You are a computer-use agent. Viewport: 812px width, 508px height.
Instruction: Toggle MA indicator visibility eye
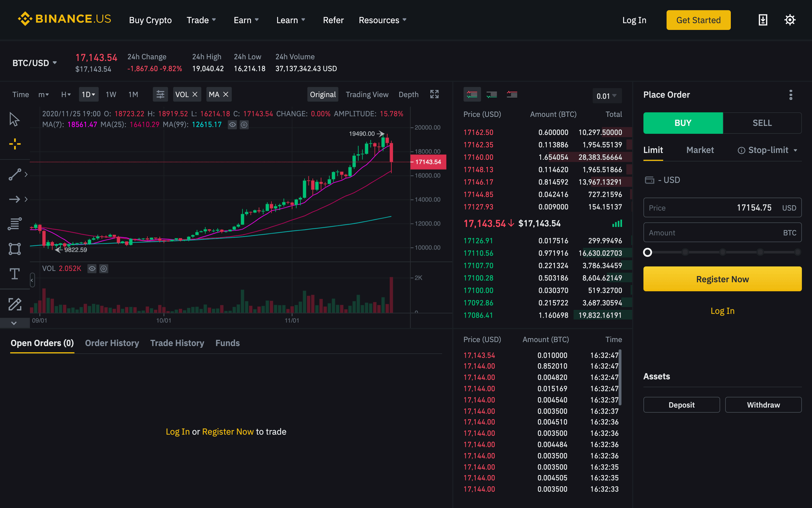[x=232, y=125]
